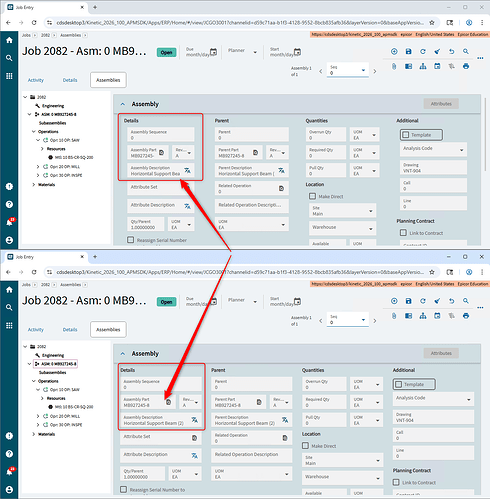Viewport: 490px width, 499px height.
Task: Click the Home icon in the upper window sidebar
Action: pyautogui.click(x=9, y=40)
